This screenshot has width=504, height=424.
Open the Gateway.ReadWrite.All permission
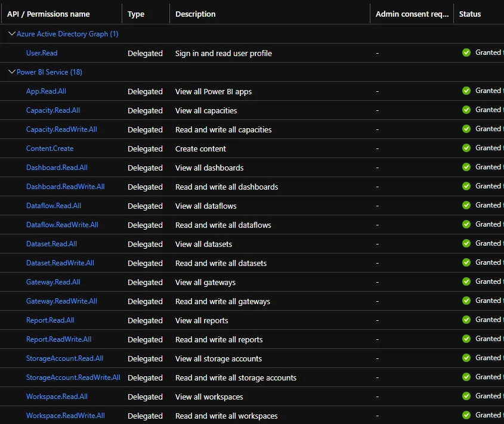(x=61, y=301)
